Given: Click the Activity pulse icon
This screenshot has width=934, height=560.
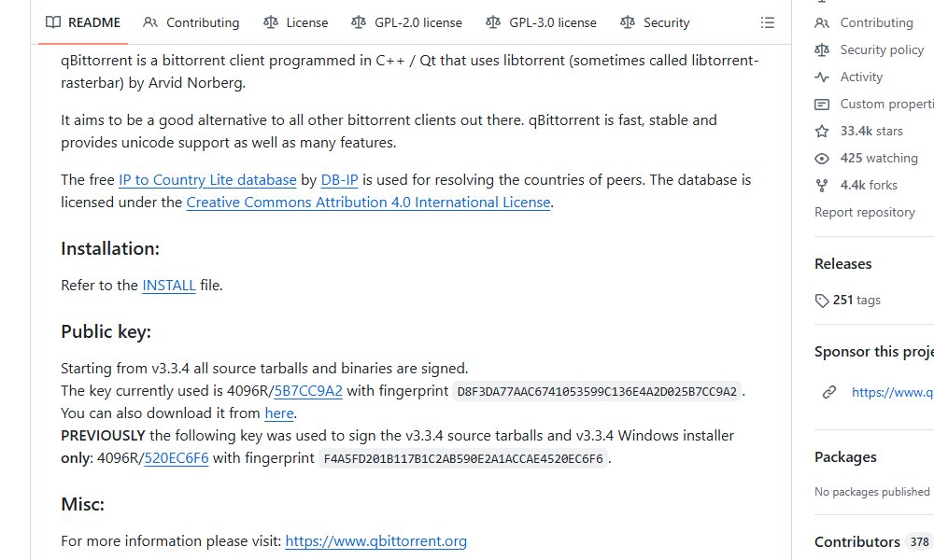Looking at the screenshot, I should [822, 77].
